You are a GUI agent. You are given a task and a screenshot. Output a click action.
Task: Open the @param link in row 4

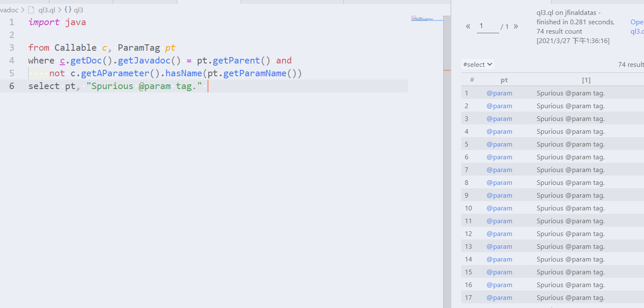500,132
